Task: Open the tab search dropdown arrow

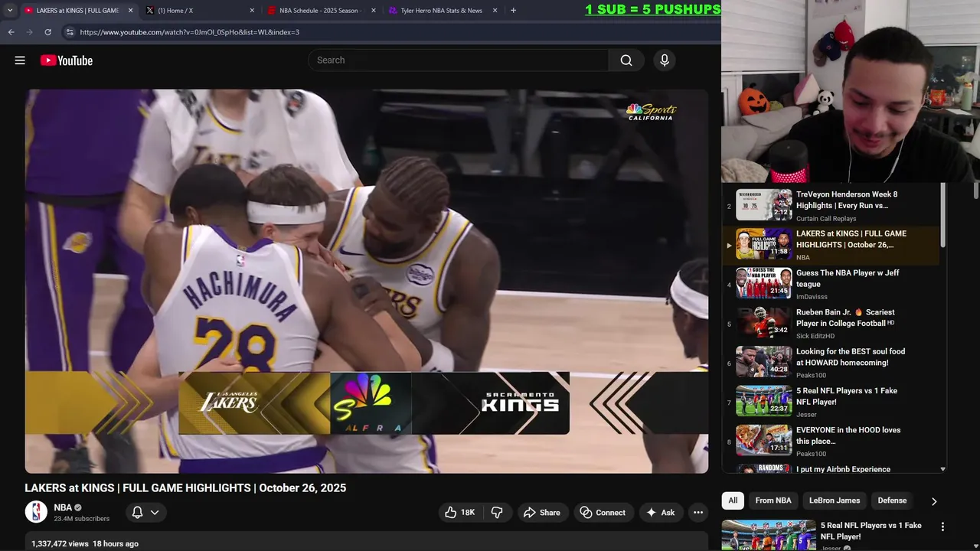Action: pos(10,11)
